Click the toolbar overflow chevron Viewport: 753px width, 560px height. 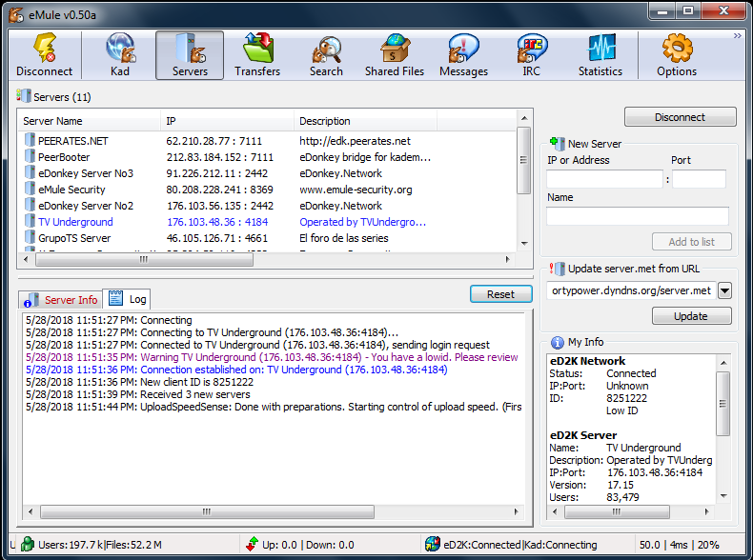737,35
